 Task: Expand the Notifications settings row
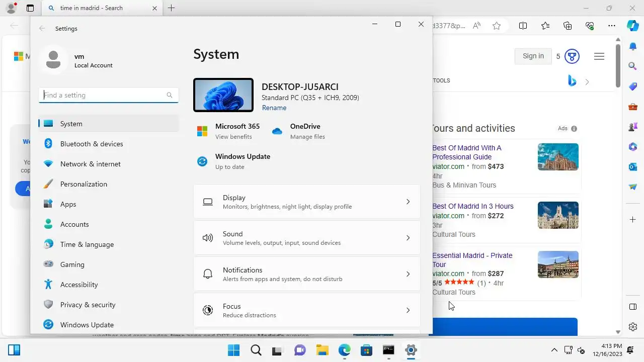[307, 274]
